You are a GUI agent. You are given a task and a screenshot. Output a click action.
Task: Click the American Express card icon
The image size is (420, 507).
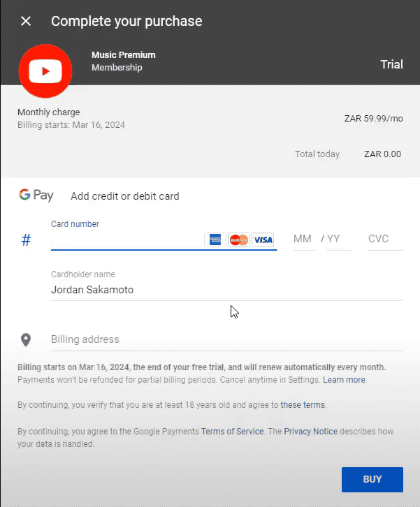(x=215, y=240)
